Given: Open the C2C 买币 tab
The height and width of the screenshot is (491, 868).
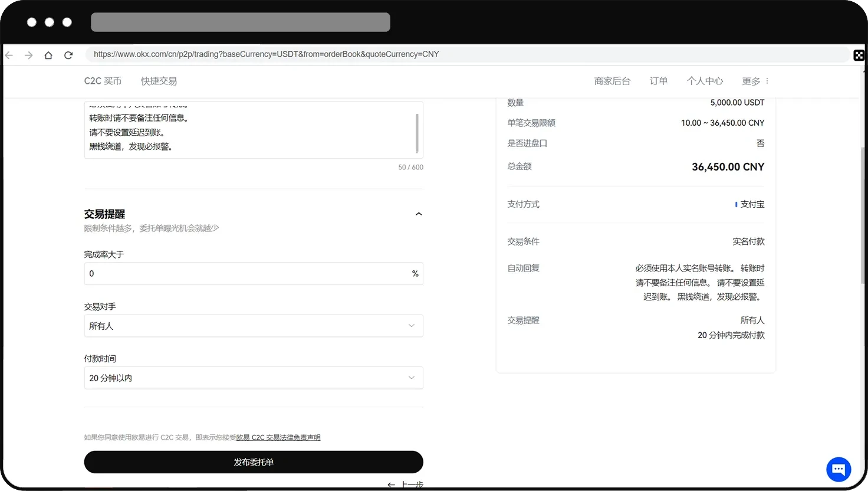Looking at the screenshot, I should coord(103,81).
